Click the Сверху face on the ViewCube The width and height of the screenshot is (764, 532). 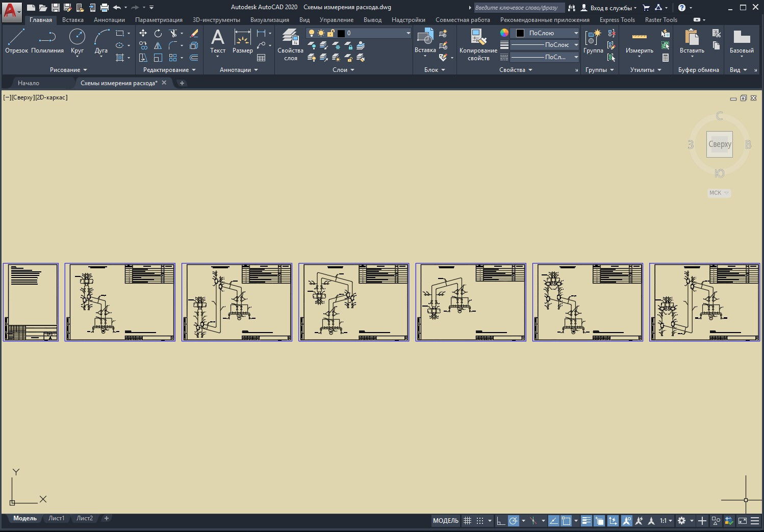719,144
